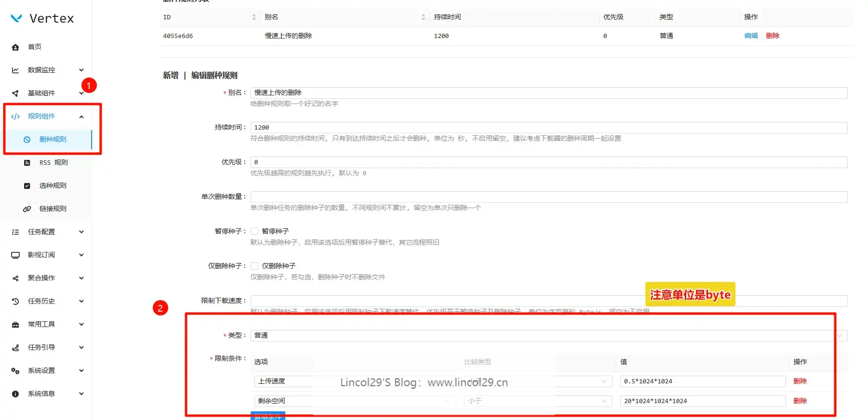The image size is (868, 420).
Task: Click the 系统设置 gears icon
Action: (x=15, y=371)
